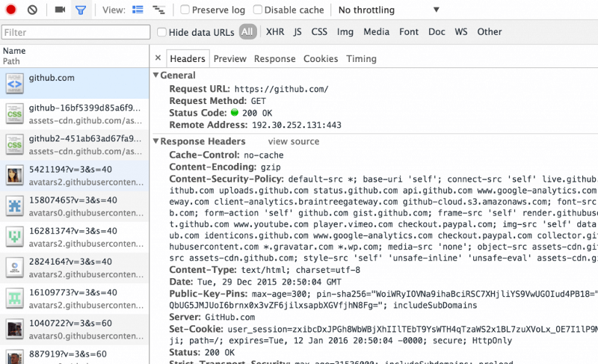The image size is (598, 364).
Task: Toggle capture screenshots camera icon
Action: [60, 10]
